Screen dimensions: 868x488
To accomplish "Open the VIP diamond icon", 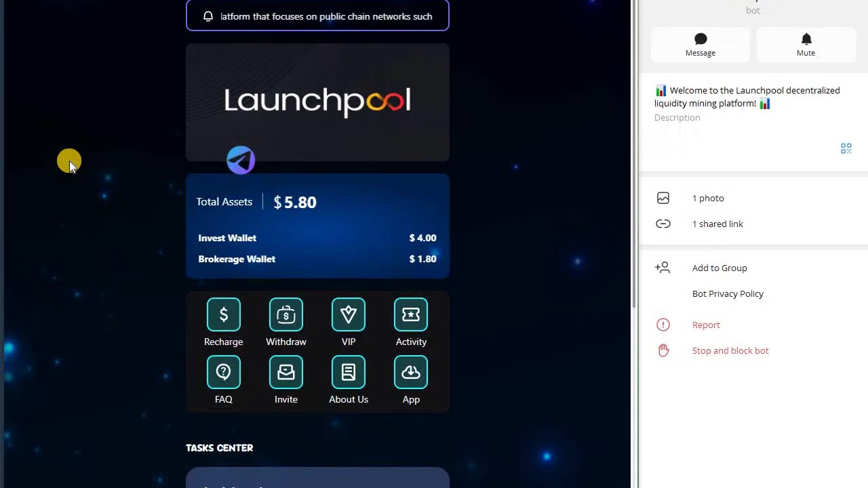I will point(349,314).
